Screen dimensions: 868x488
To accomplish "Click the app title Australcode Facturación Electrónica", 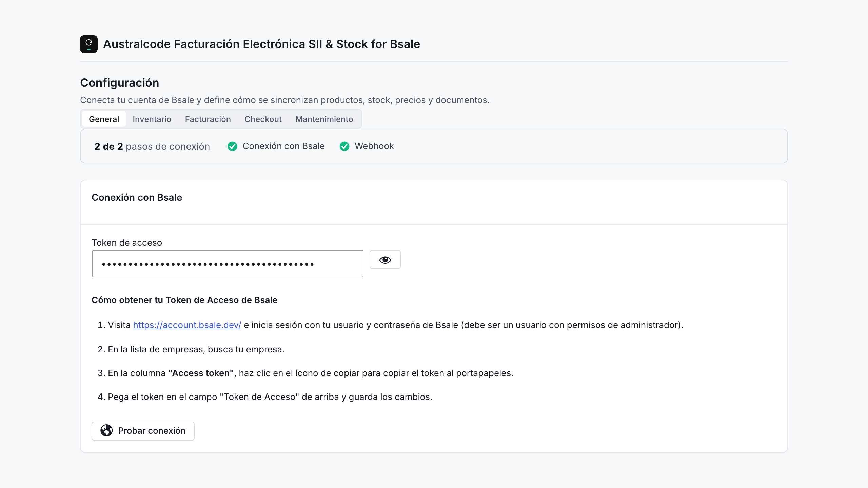I will click(262, 44).
